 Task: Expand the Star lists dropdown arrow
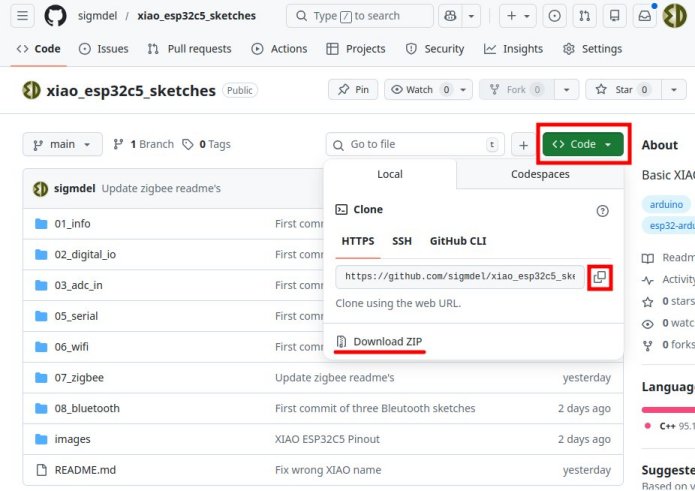[x=674, y=90]
